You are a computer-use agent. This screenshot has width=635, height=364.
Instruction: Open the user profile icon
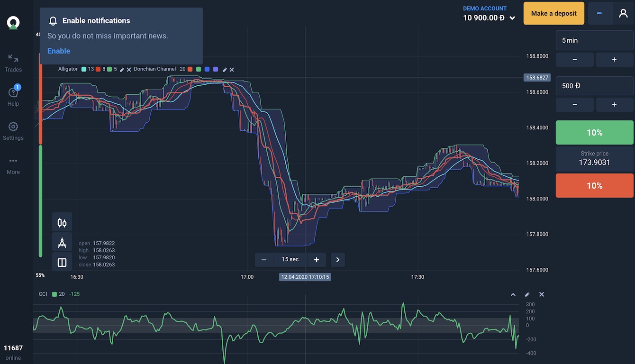coord(623,13)
